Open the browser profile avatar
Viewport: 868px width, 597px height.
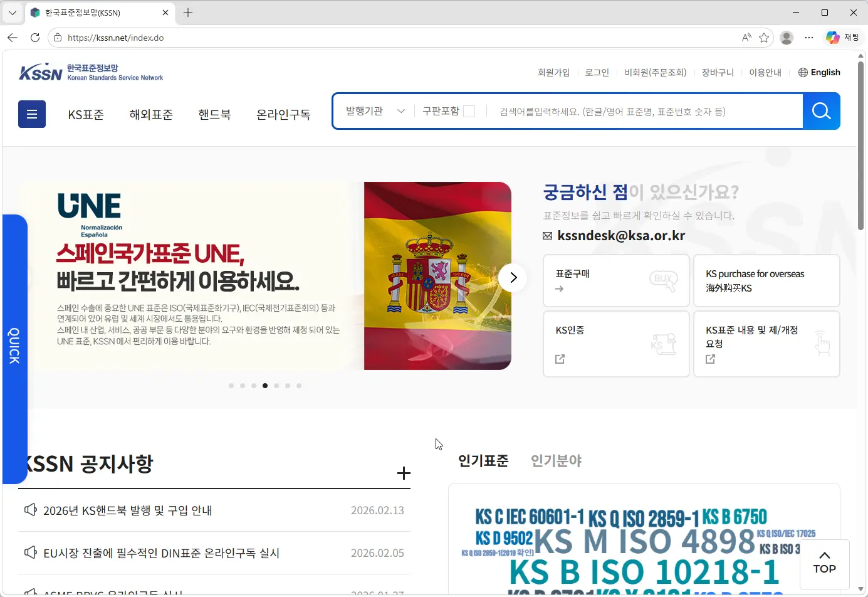787,38
